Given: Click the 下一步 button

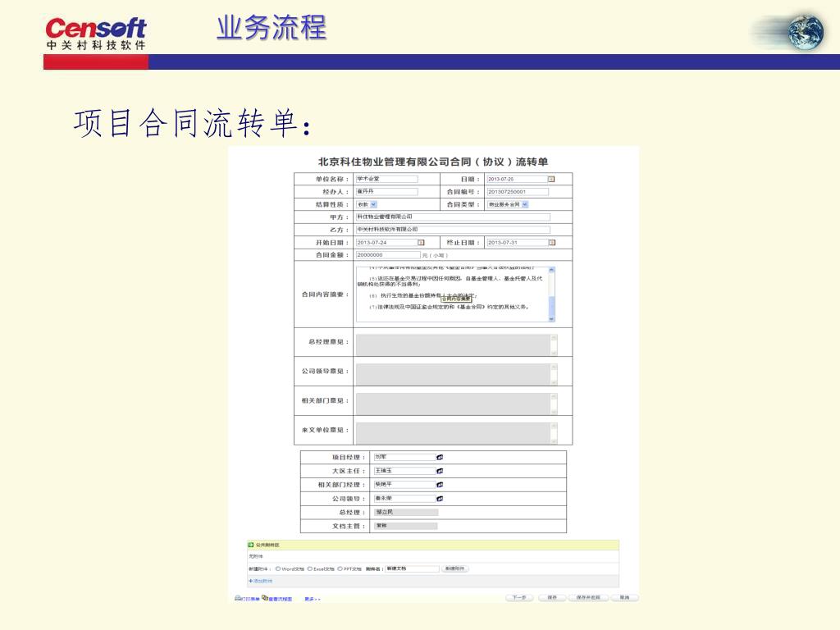Looking at the screenshot, I should tap(519, 597).
